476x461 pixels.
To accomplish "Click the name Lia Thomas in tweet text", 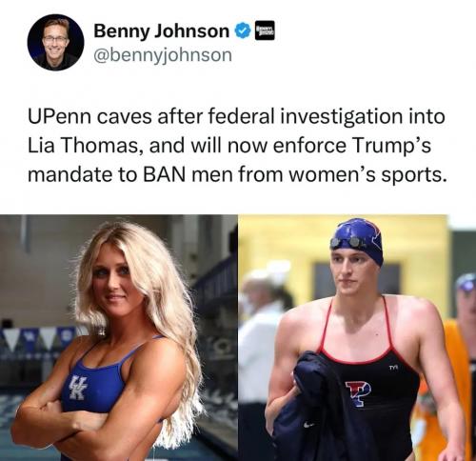I will (86, 146).
